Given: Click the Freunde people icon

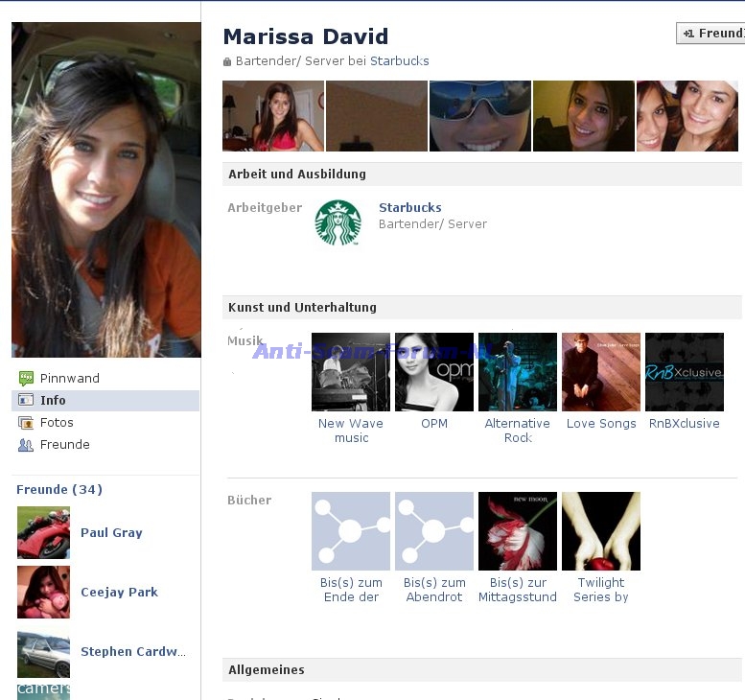Looking at the screenshot, I should pyautogui.click(x=26, y=445).
